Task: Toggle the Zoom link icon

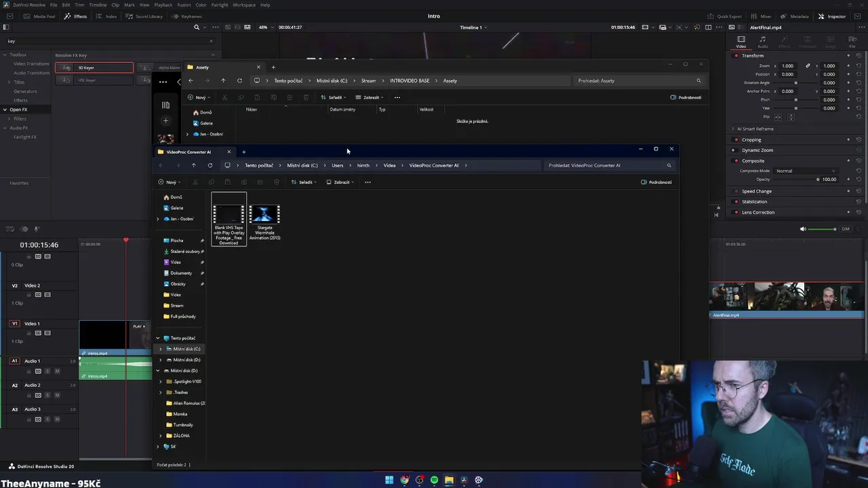Action: pos(808,66)
